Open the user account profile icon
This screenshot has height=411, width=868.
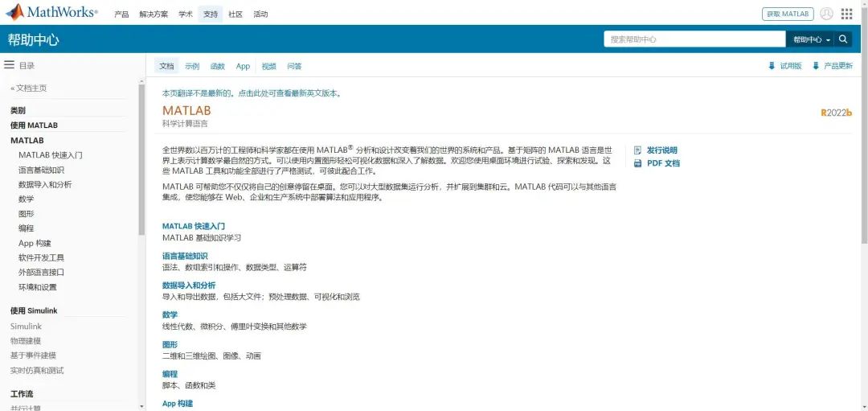click(x=826, y=14)
